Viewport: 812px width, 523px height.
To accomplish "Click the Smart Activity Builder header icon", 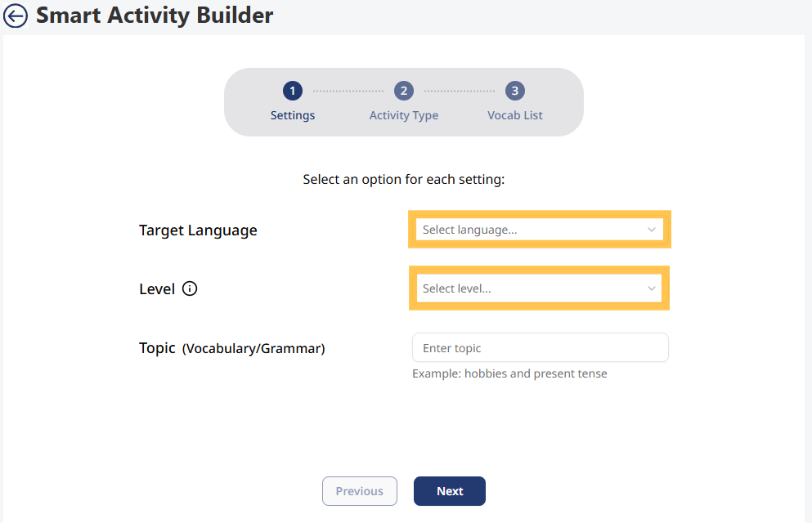I will click(x=16, y=16).
